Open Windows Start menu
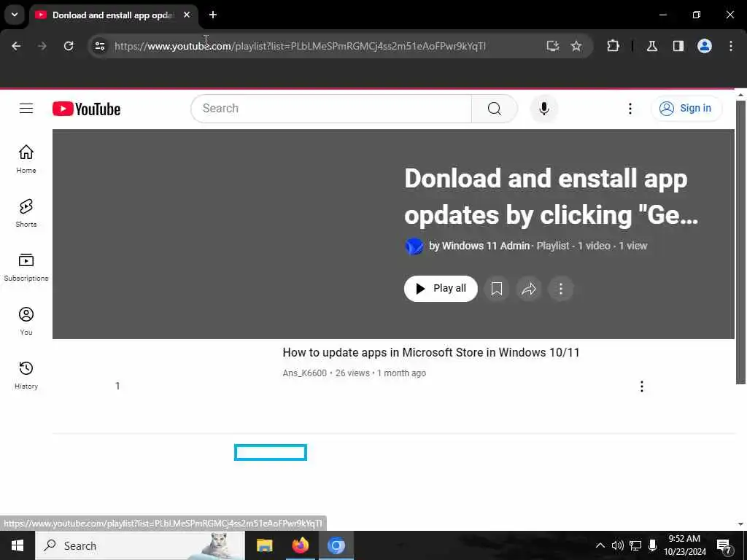 pyautogui.click(x=18, y=545)
